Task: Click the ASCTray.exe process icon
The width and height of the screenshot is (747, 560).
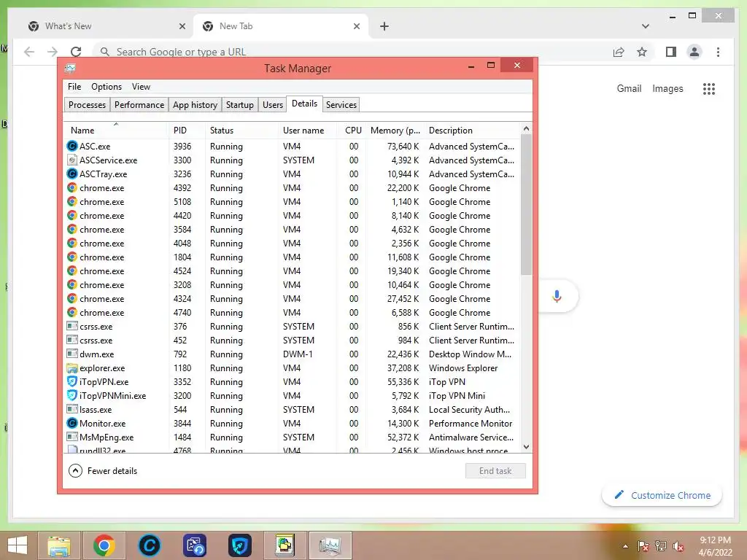Action: [x=72, y=174]
